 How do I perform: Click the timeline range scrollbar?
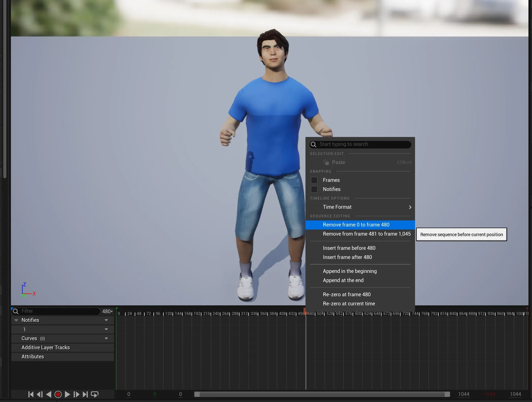(x=322, y=394)
